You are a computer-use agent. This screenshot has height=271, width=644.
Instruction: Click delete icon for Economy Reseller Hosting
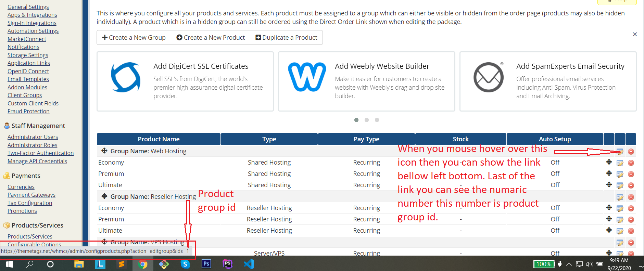click(x=631, y=208)
